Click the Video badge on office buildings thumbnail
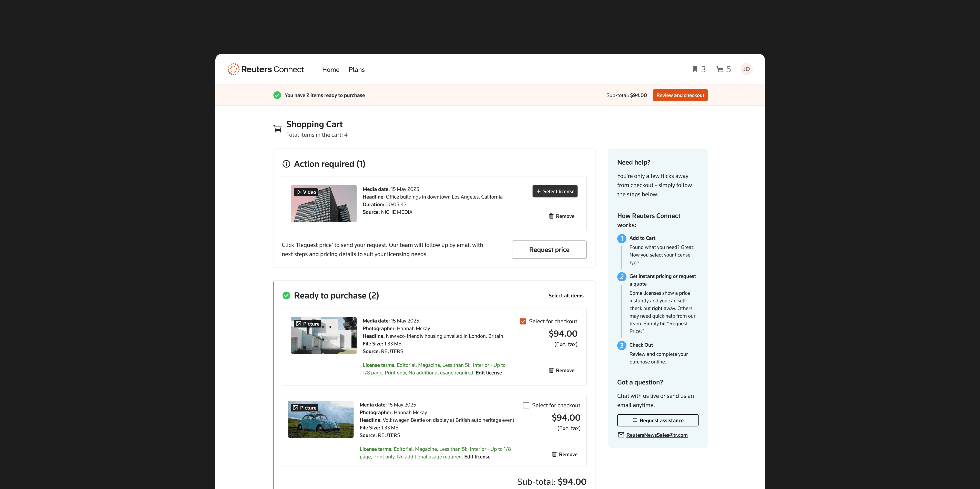 click(306, 192)
